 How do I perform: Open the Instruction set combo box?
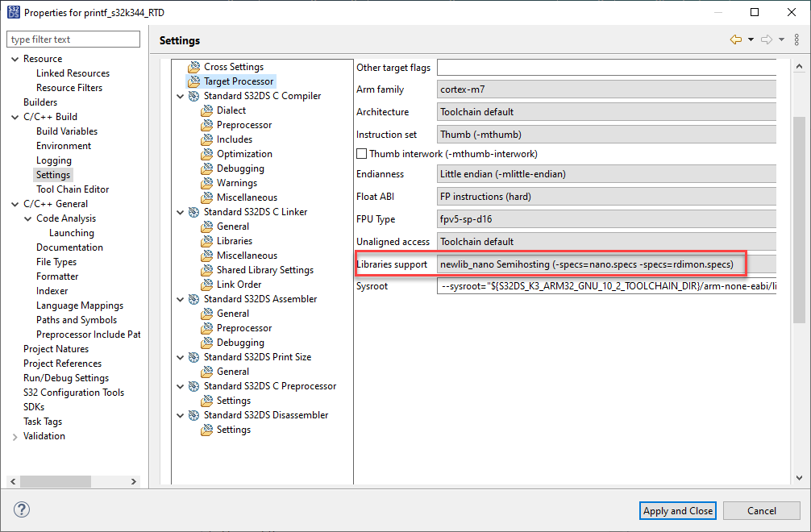pos(606,135)
